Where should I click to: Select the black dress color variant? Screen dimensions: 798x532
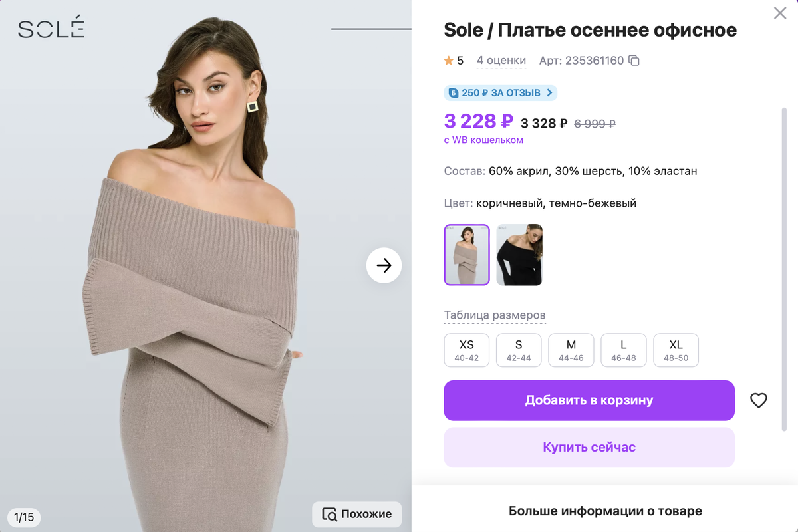[x=519, y=255]
